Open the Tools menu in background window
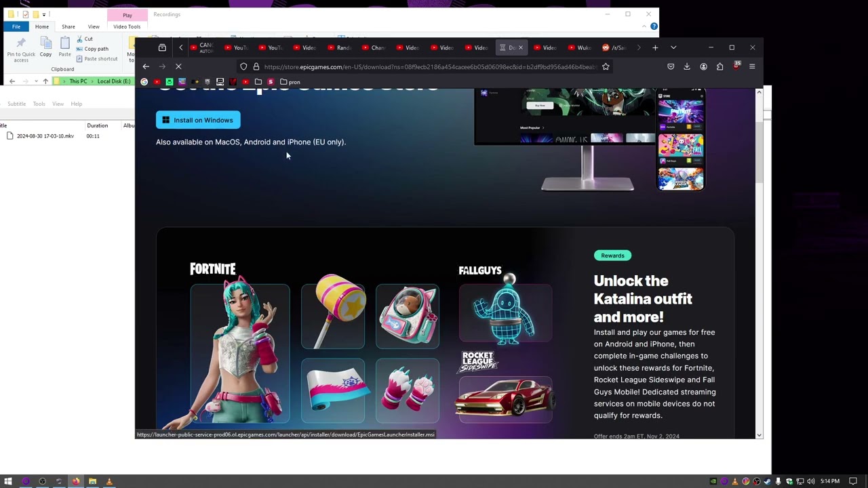The height and width of the screenshot is (488, 868). pyautogui.click(x=39, y=104)
